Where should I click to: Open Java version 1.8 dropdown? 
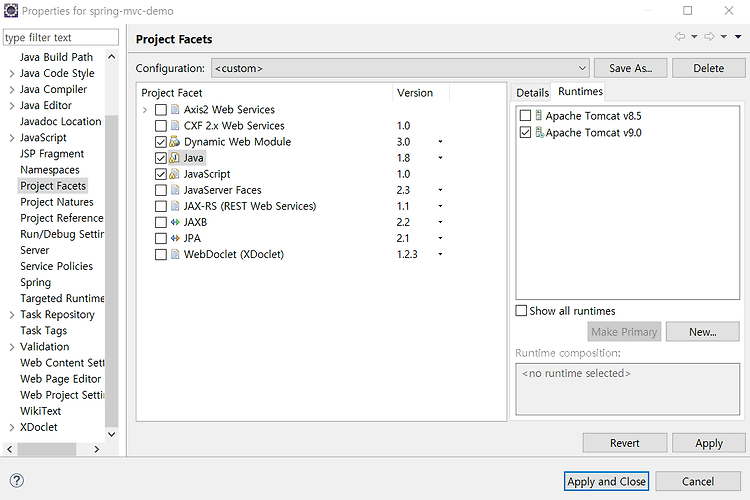tap(440, 158)
